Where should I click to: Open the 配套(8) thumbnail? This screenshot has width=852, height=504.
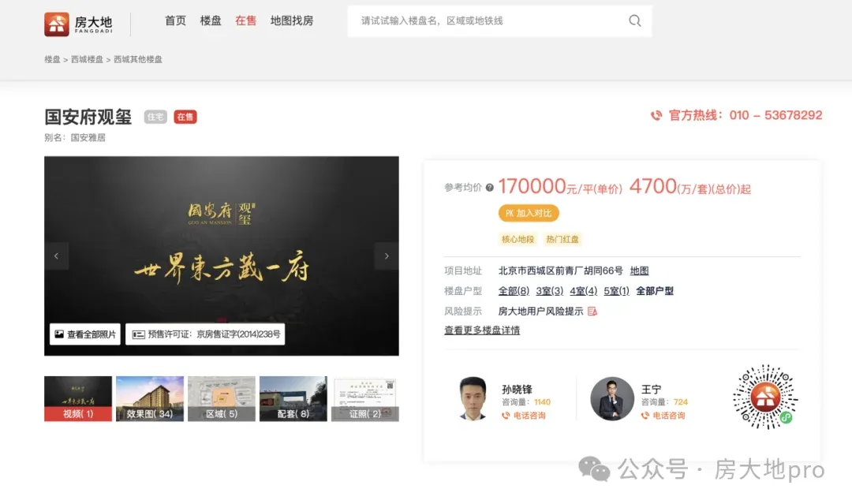click(x=293, y=398)
